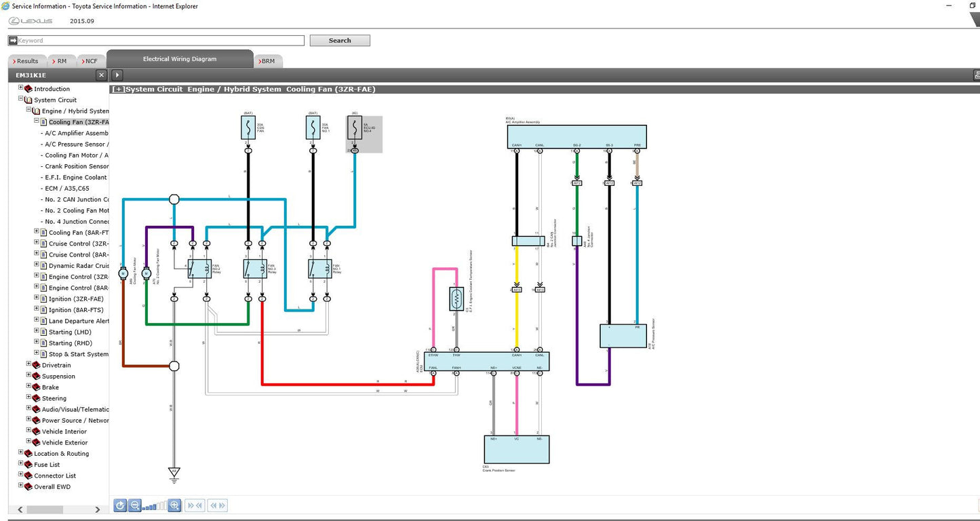
Task: Expand the Introduction tree node
Action: 21,89
